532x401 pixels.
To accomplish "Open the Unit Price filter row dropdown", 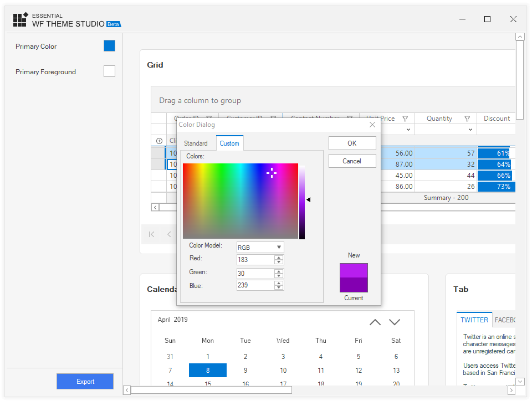I will 408,130.
